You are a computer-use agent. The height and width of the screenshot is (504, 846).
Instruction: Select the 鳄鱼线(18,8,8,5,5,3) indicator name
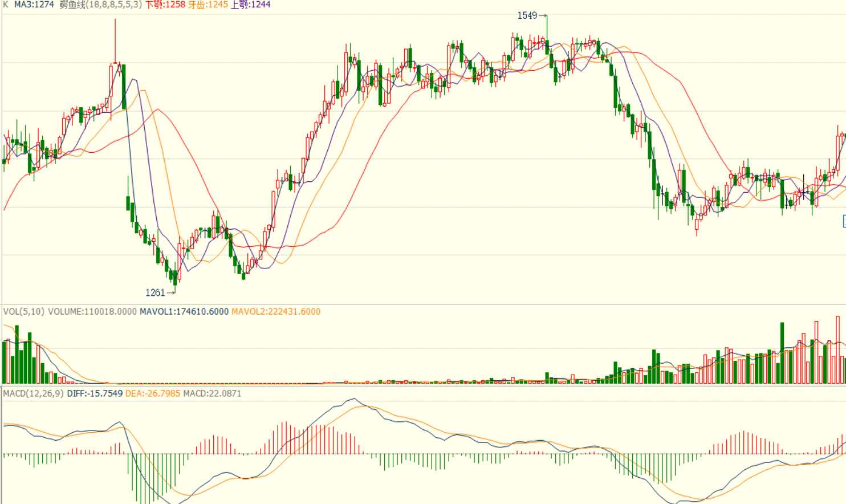tap(100, 5)
